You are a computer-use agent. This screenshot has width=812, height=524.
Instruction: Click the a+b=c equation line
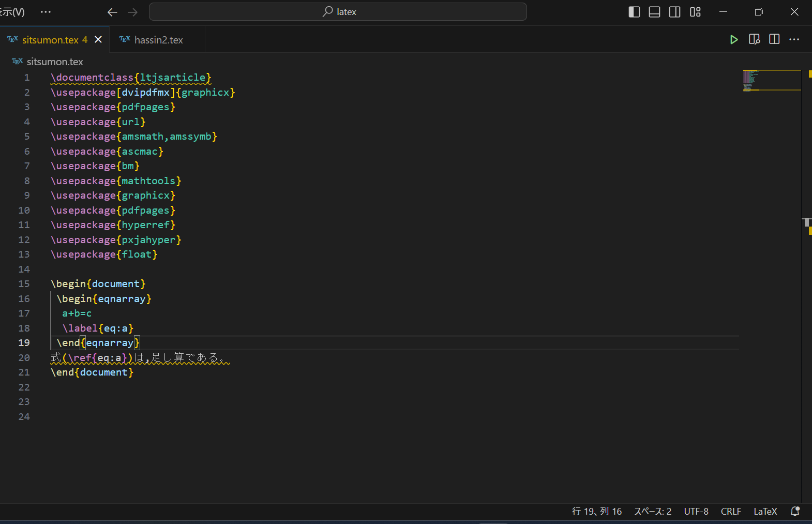77,313
